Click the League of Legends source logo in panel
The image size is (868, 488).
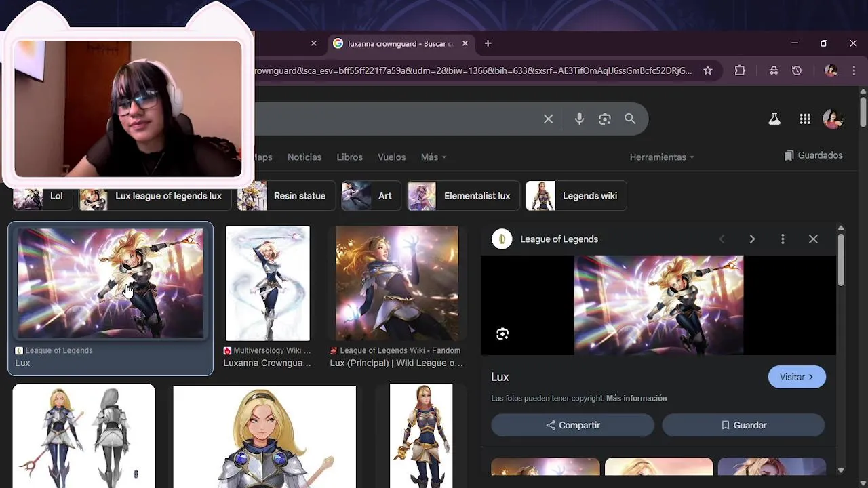pyautogui.click(x=502, y=239)
